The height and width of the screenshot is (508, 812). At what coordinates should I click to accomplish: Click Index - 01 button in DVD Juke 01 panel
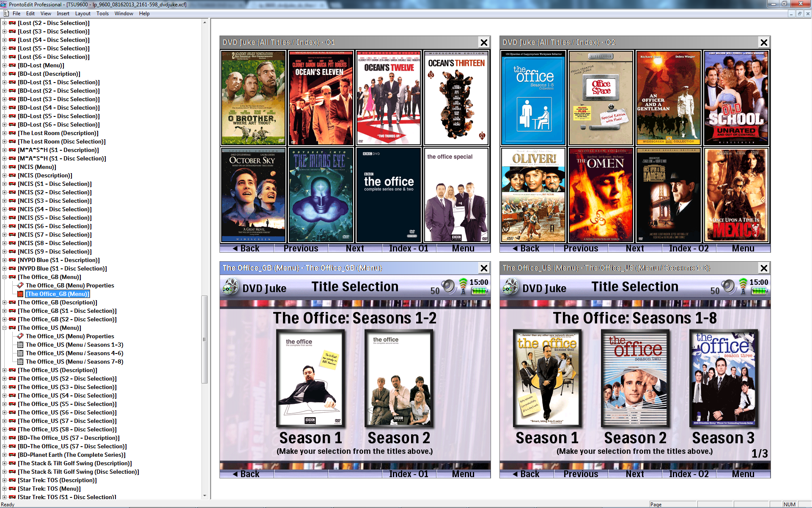[x=409, y=248]
